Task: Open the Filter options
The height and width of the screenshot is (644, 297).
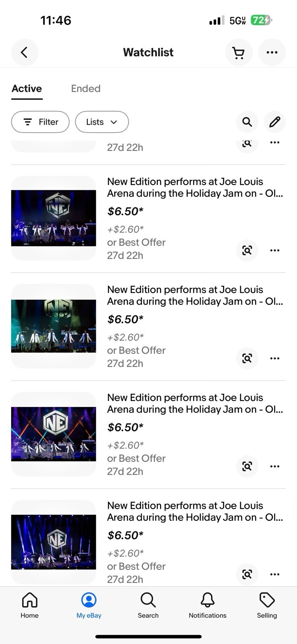Action: [40, 122]
